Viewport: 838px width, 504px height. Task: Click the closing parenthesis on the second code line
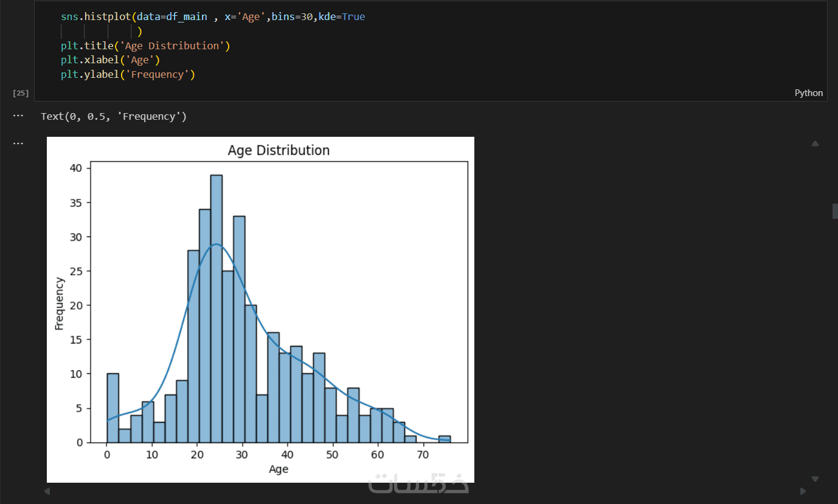[x=140, y=32]
